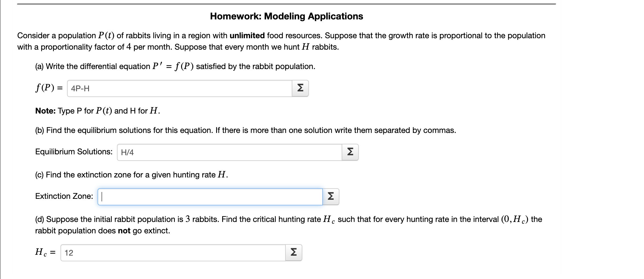Click the part (d) critical hunting rate prompt

285,219
